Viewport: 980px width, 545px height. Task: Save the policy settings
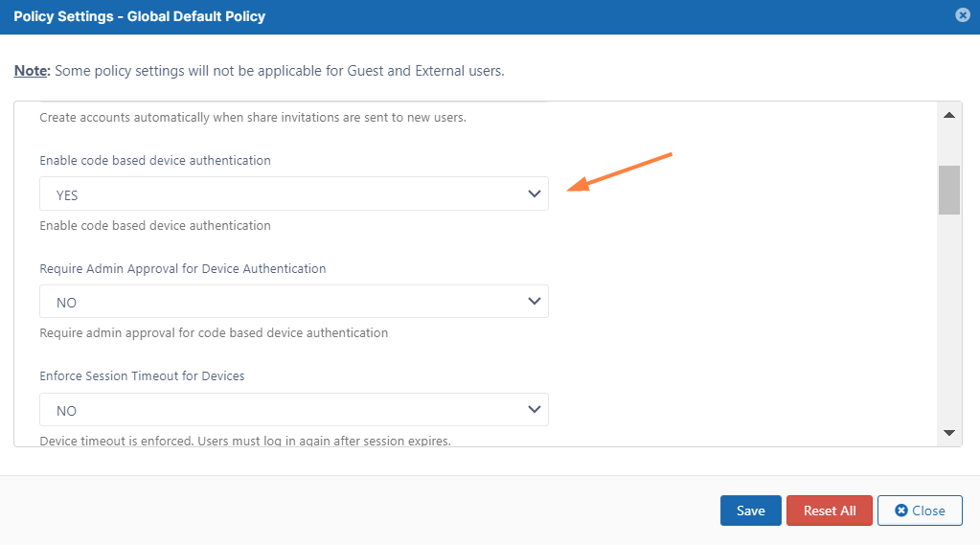click(751, 511)
